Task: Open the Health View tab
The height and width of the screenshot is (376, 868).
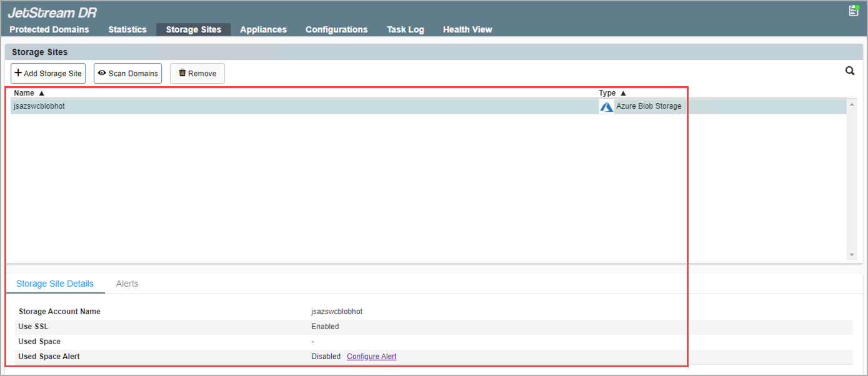Action: pyautogui.click(x=467, y=29)
